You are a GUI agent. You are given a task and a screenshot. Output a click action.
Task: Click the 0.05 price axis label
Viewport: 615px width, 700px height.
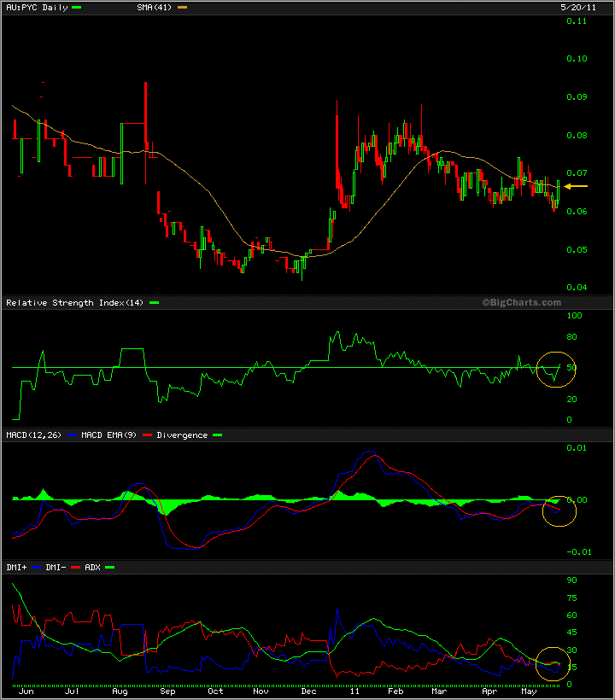tap(577, 249)
